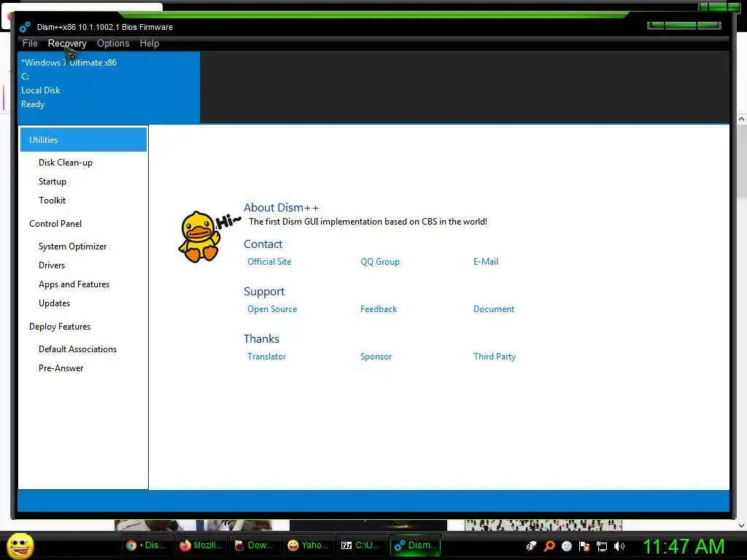The width and height of the screenshot is (747, 560).
Task: Open the Options menu
Action: [x=113, y=43]
